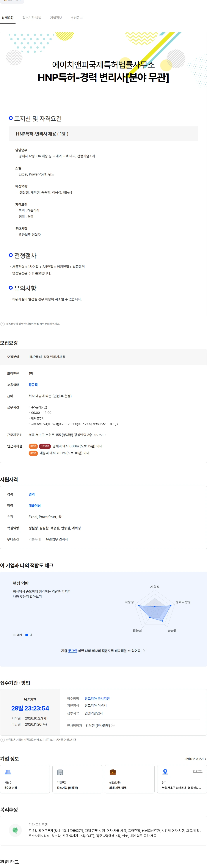
Task: Click the 나 legend marker in chart
Action: 27,635
